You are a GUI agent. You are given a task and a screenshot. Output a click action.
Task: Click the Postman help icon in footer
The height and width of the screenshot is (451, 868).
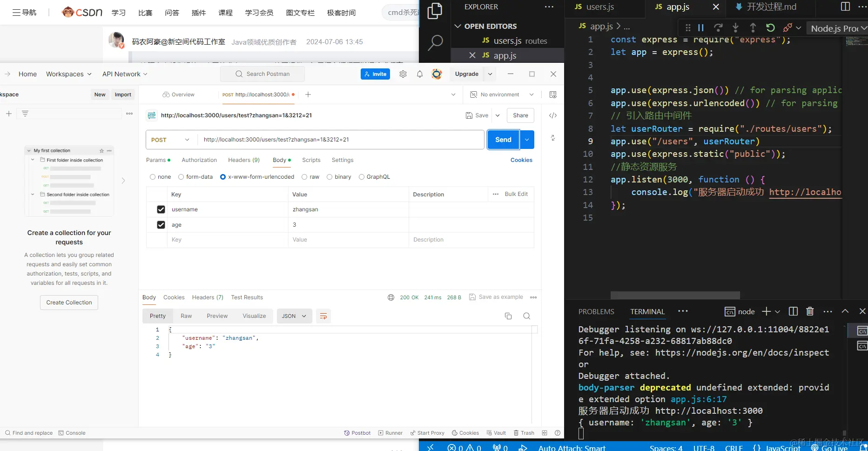[558, 433]
